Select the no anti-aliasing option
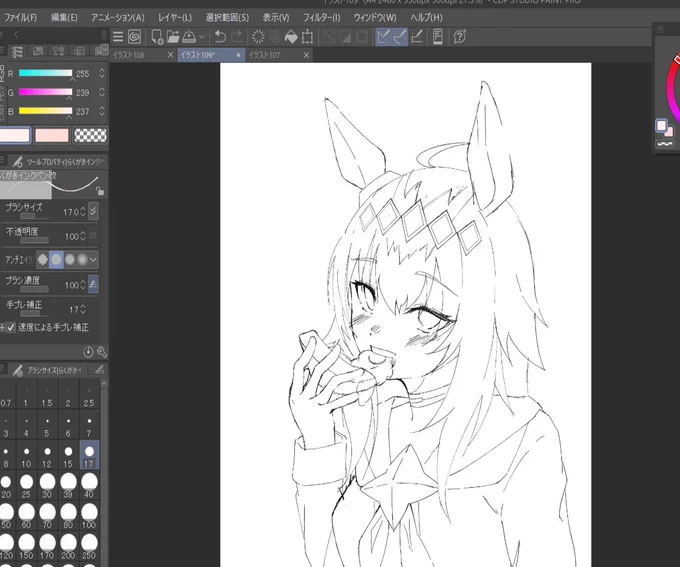Image resolution: width=680 pixels, height=567 pixels. point(42,259)
